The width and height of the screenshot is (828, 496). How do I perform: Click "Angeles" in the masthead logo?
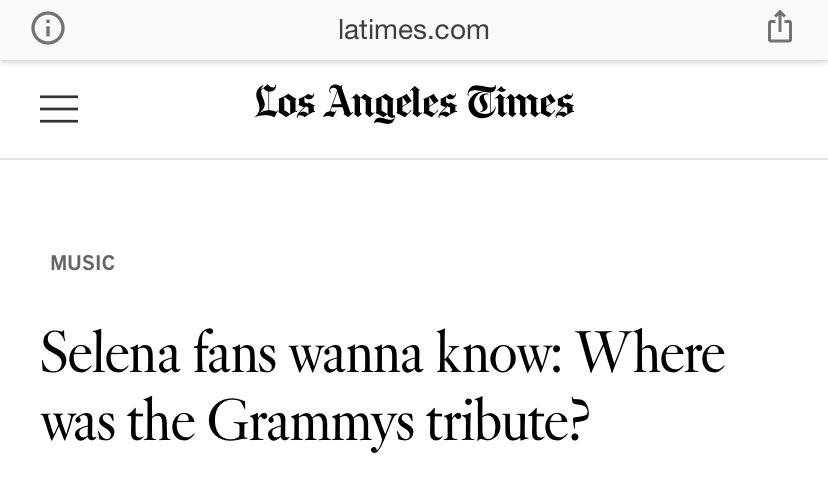[393, 104]
